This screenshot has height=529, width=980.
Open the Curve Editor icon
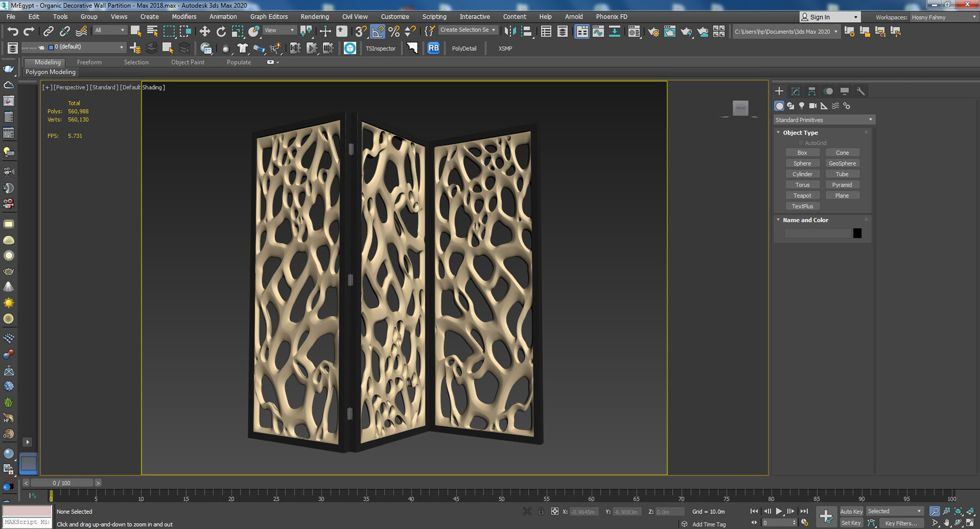[598, 32]
